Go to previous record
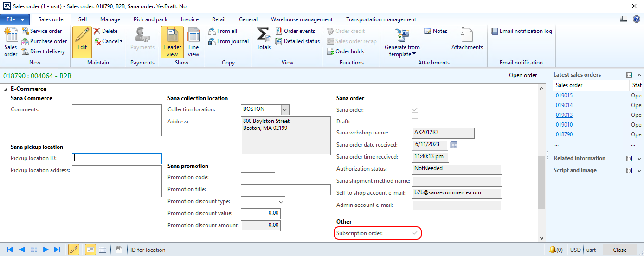The image size is (644, 256). click(x=22, y=250)
